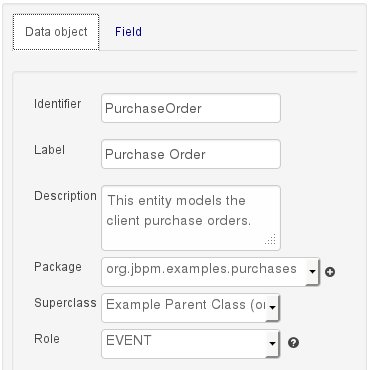Viewport: 370px width, 370px height.
Task: Click the Role field label text
Action: [x=47, y=339]
